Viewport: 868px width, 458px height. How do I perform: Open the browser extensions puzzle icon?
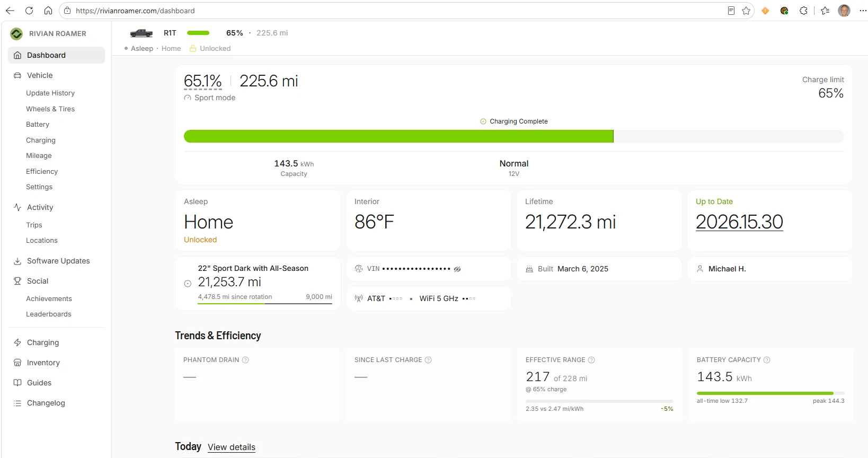pyautogui.click(x=803, y=11)
